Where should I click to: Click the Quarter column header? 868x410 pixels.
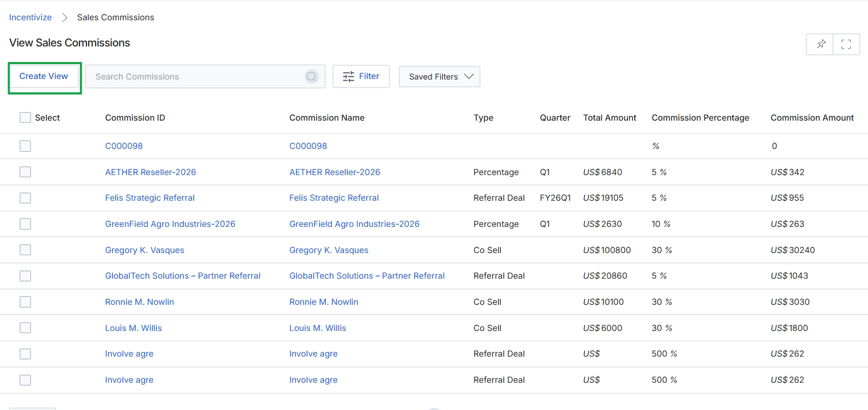pyautogui.click(x=555, y=117)
